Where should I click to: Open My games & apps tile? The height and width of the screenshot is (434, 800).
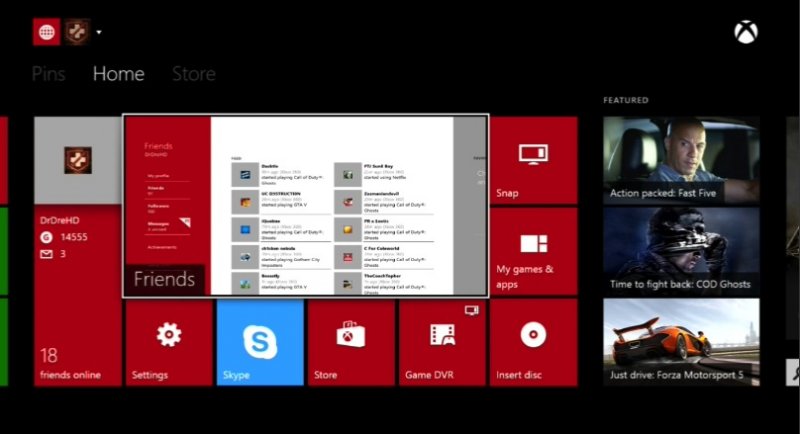tap(533, 251)
